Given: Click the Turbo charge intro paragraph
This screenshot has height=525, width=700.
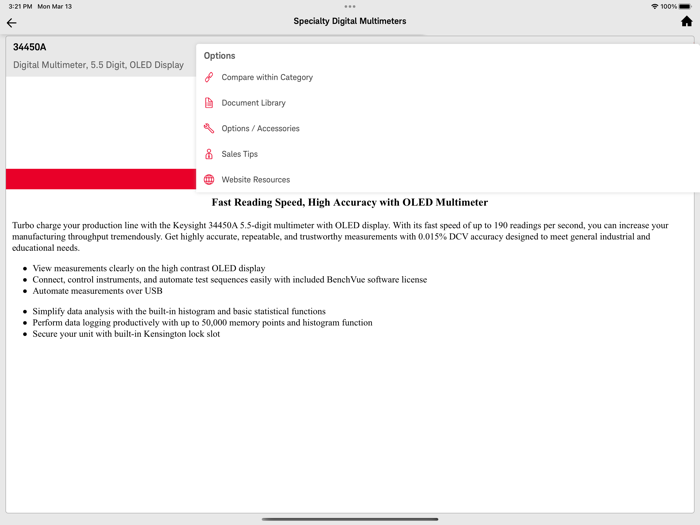Looking at the screenshot, I should tap(340, 237).
